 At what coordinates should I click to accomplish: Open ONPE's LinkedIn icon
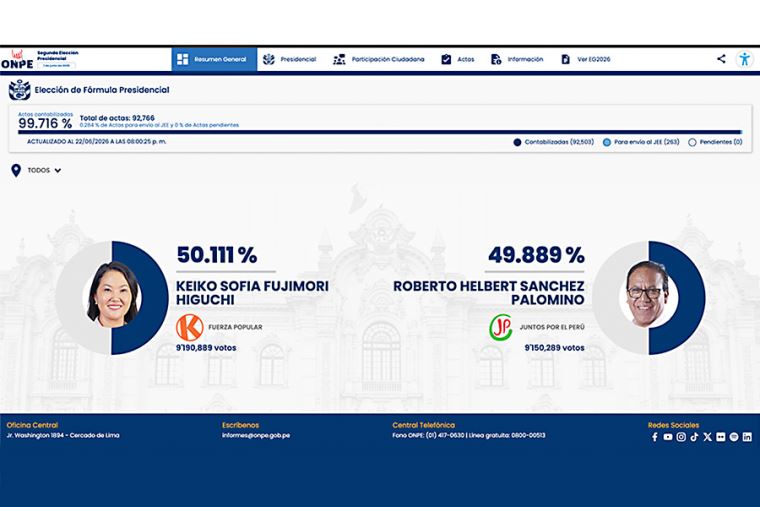(747, 437)
